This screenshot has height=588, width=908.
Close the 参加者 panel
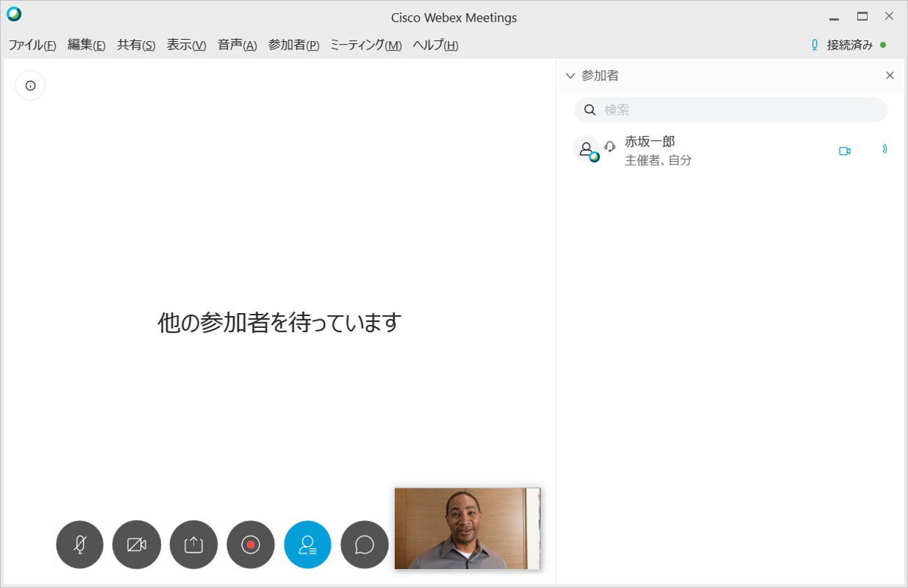coord(890,75)
